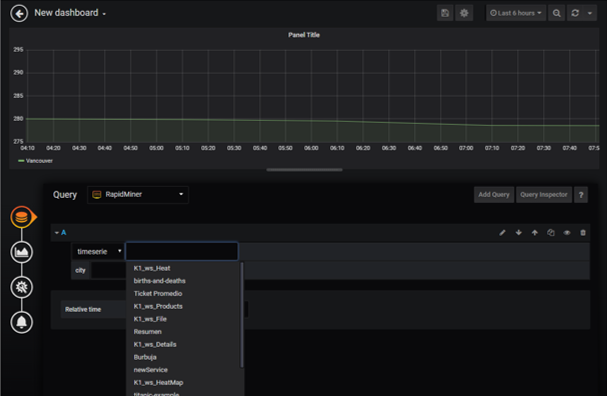Open the timeserie type dropdown
Viewport: 607px width, 396px height.
coord(98,252)
